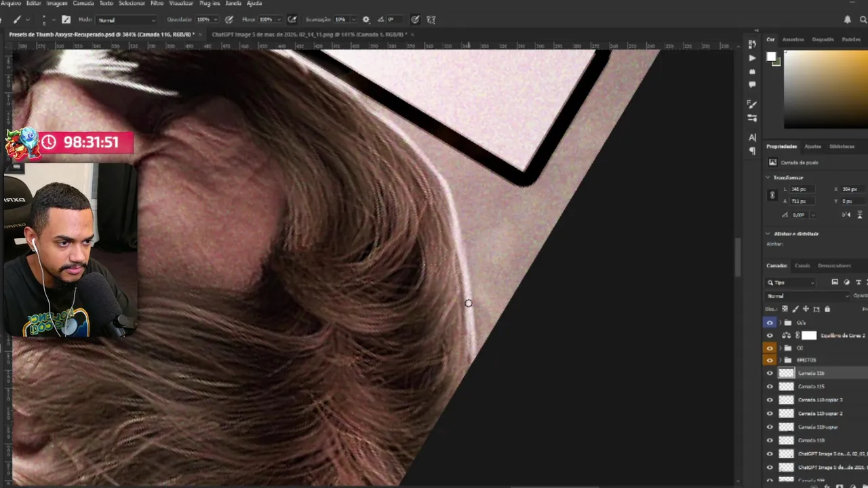Open the brush Modo dropdown
The width and height of the screenshot is (868, 488).
(x=126, y=20)
